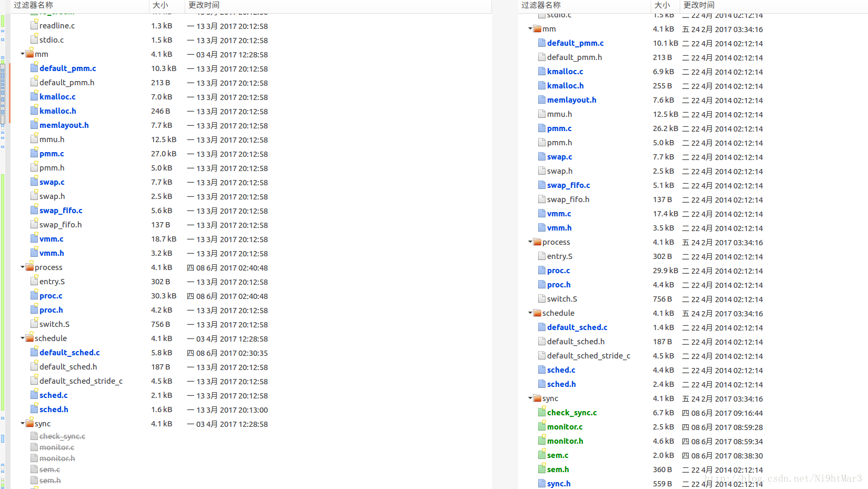Select swap.h in right pane
The image size is (868, 489).
(560, 171)
